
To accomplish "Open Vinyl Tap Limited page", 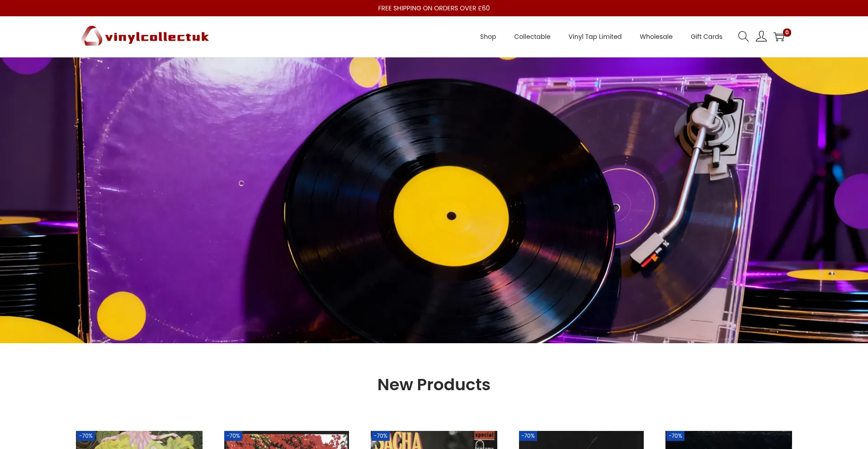I will (x=595, y=37).
